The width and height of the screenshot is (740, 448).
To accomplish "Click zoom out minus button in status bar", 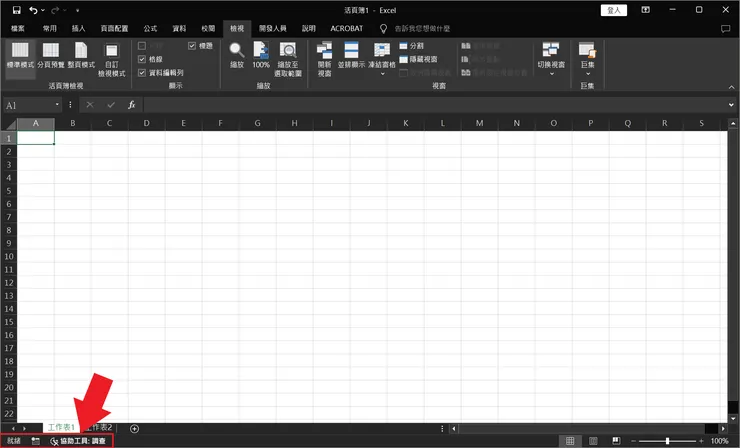I will click(633, 441).
